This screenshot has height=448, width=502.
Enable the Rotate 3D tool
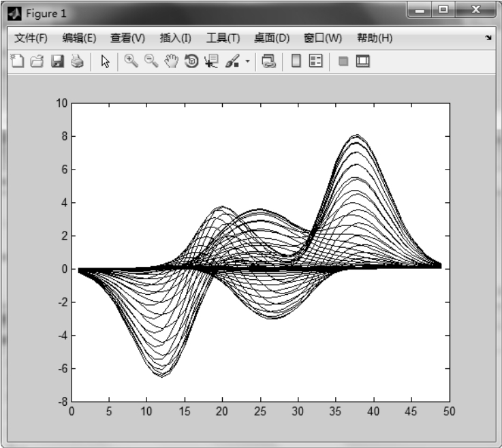tap(191, 61)
